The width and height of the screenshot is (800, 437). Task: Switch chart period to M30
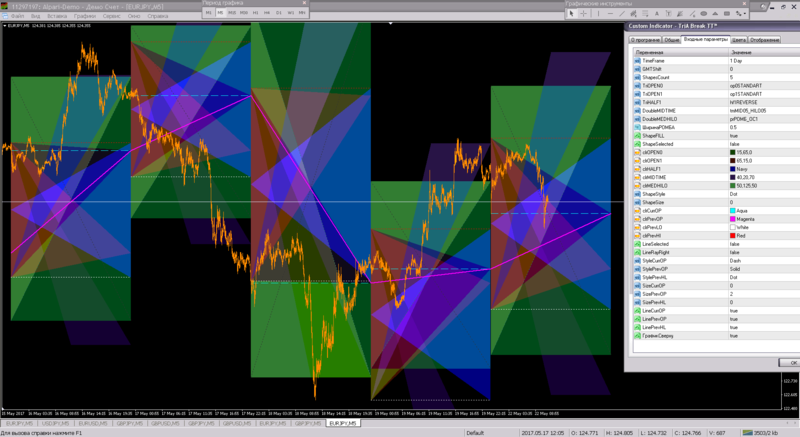coord(244,12)
